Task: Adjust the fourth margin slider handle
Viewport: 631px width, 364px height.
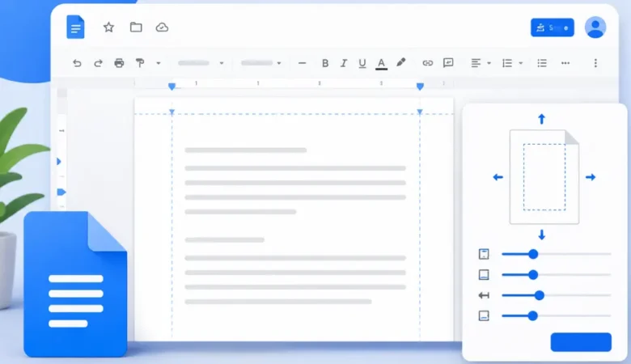Action: (x=533, y=315)
